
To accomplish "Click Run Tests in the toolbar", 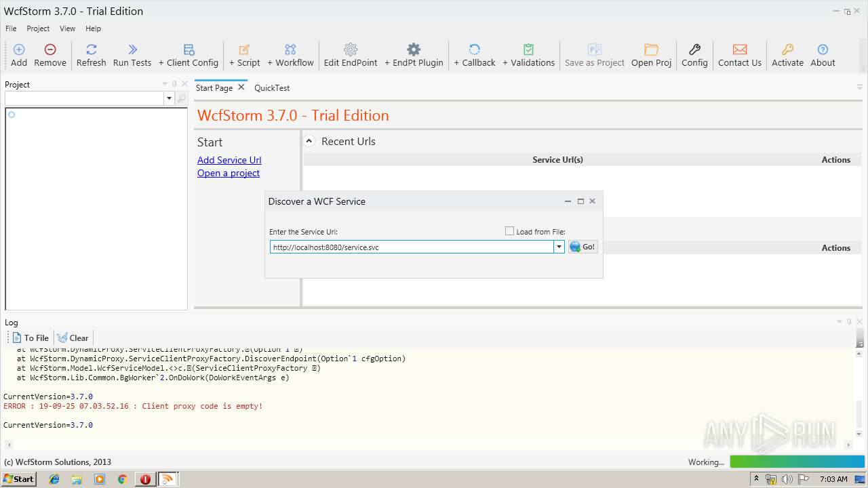I will [132, 55].
